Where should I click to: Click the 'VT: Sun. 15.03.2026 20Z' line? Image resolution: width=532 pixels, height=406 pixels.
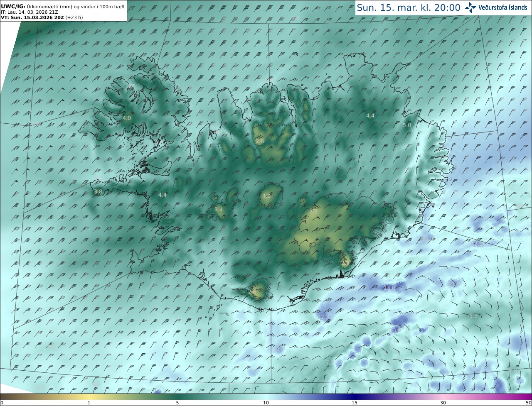point(42,17)
